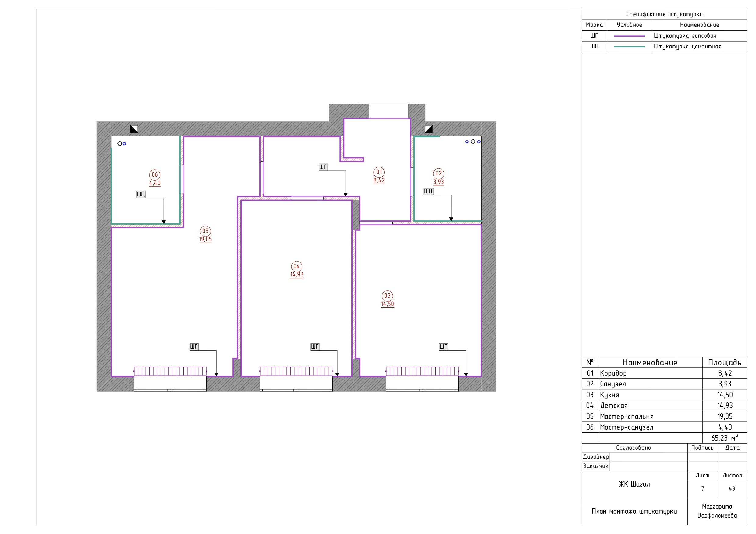Viewport: 756px width, 534px height.
Task: Click 'Санузел' row name in area table
Action: point(613,384)
